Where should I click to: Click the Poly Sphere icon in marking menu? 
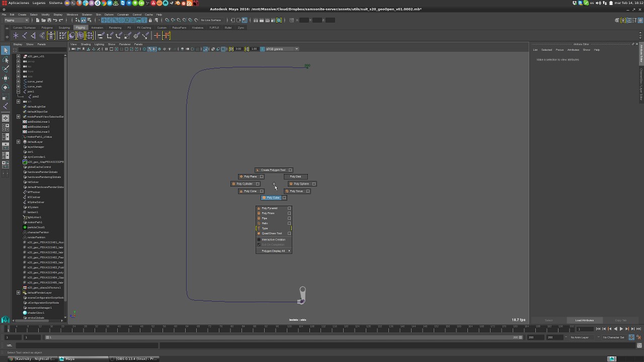(291, 184)
